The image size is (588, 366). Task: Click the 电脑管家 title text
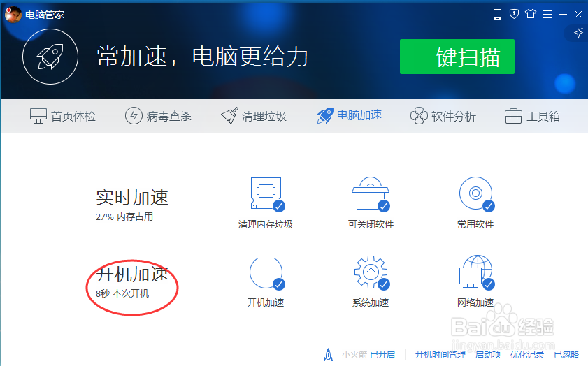tap(45, 15)
